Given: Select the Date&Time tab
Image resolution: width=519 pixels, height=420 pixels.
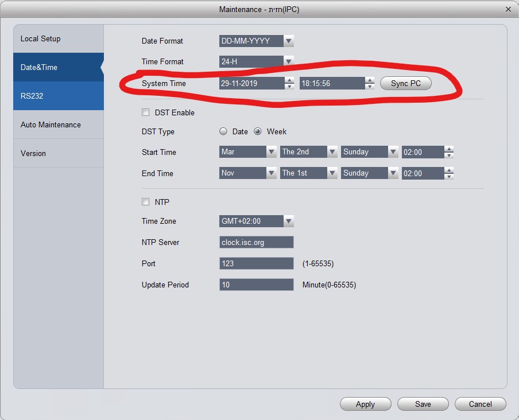Looking at the screenshot, I should [59, 67].
